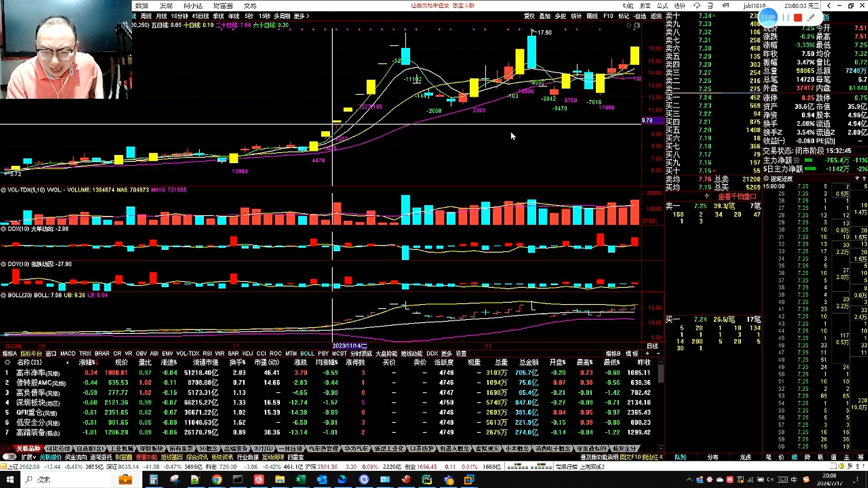Open the 关联品种 tab

[x=28, y=449]
